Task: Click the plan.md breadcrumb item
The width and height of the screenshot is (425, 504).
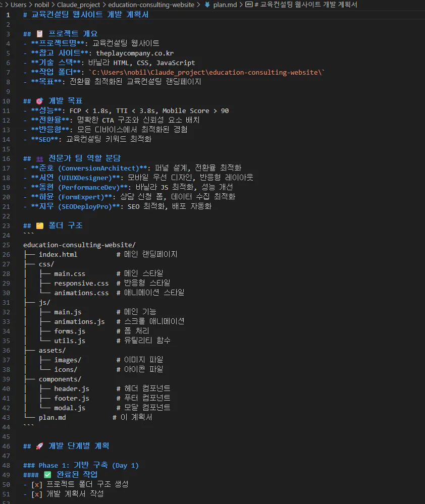Action: click(225, 5)
